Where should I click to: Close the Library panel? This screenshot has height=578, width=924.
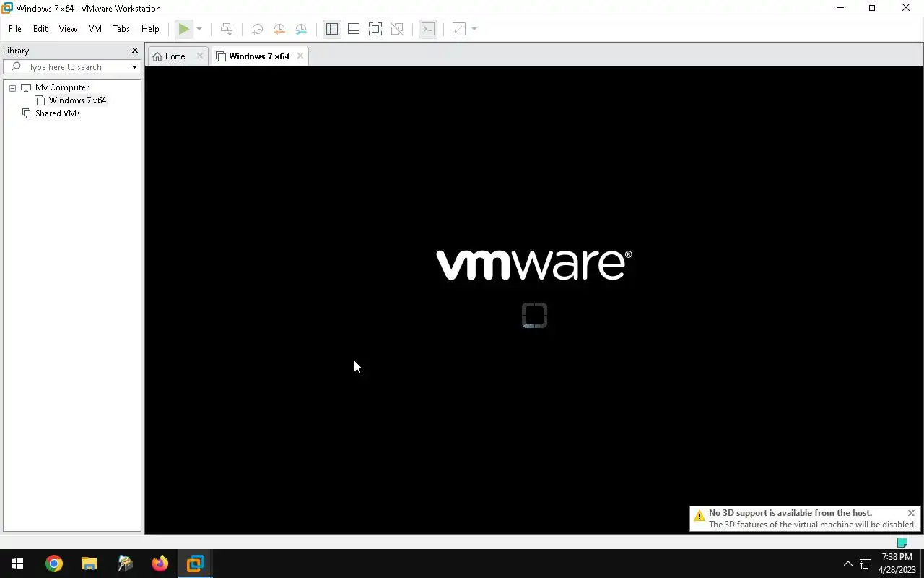point(134,51)
